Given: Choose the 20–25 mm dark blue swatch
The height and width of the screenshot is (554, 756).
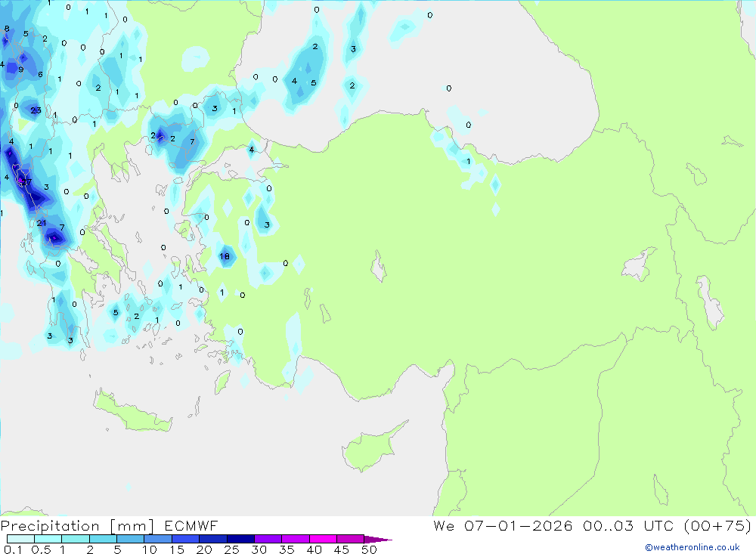Looking at the screenshot, I should click(212, 539).
